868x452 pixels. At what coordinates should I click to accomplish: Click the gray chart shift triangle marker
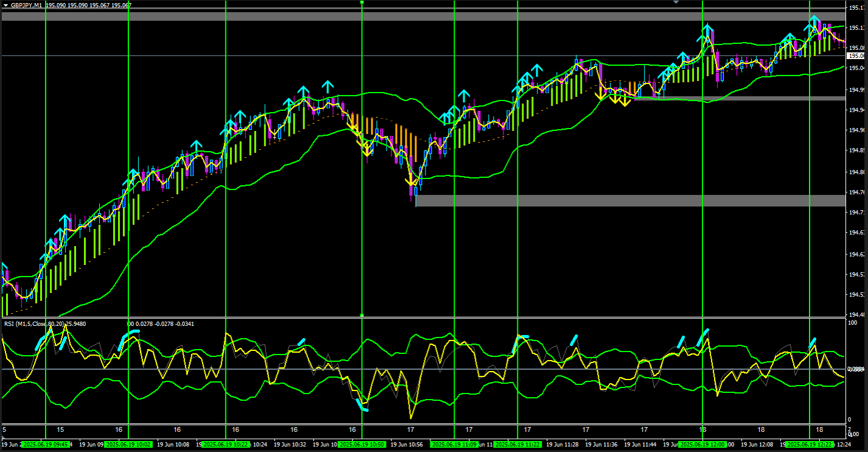[676, 2]
